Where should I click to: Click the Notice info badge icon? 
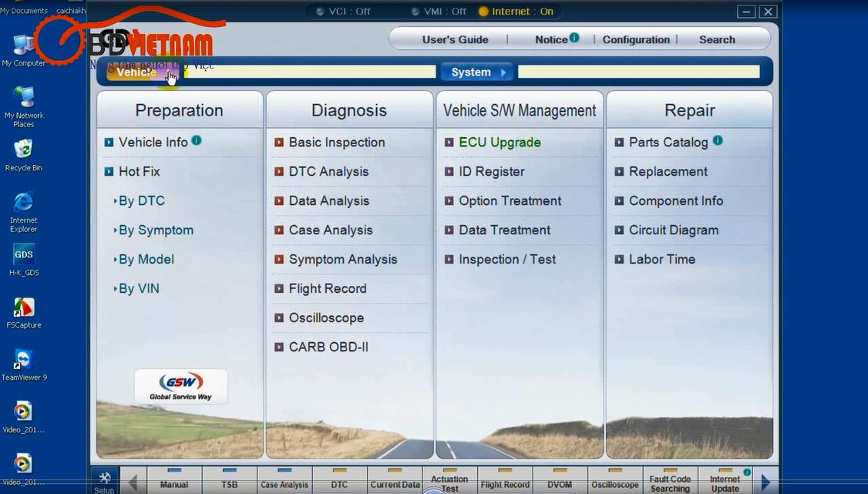(574, 38)
